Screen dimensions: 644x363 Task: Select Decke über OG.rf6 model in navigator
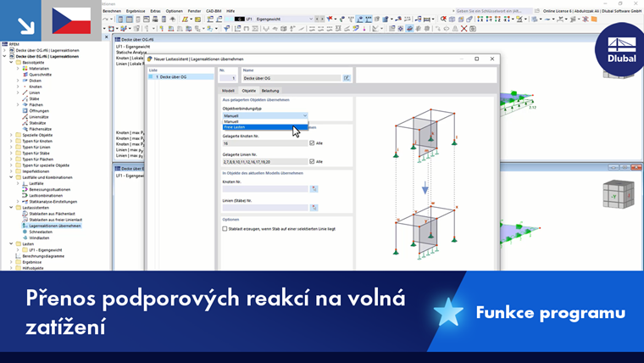click(x=47, y=50)
